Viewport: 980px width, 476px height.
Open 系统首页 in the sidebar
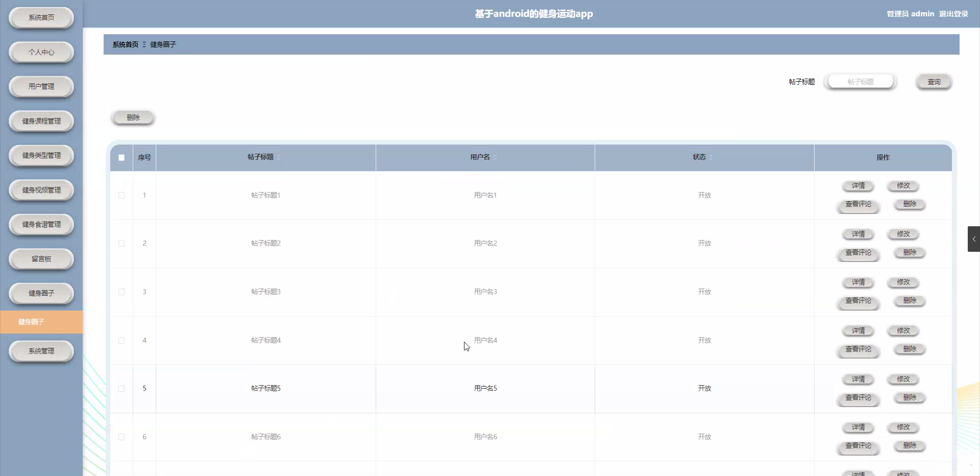tap(41, 18)
